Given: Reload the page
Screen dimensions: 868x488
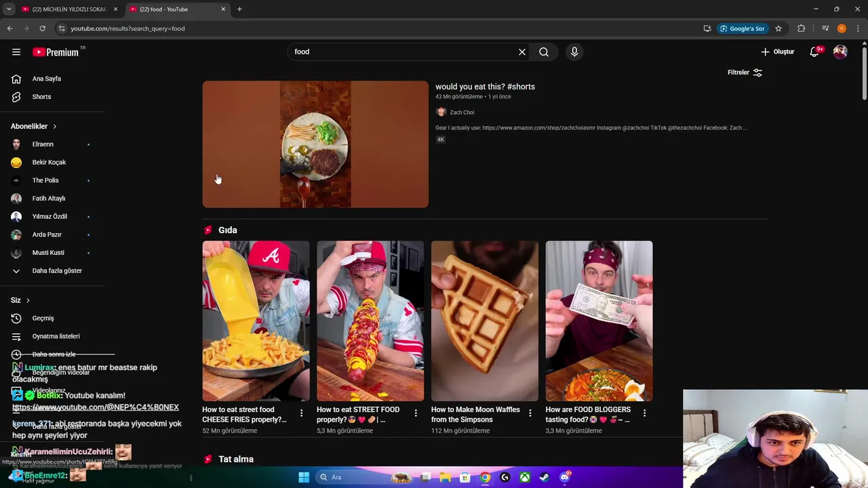Looking at the screenshot, I should [x=42, y=28].
